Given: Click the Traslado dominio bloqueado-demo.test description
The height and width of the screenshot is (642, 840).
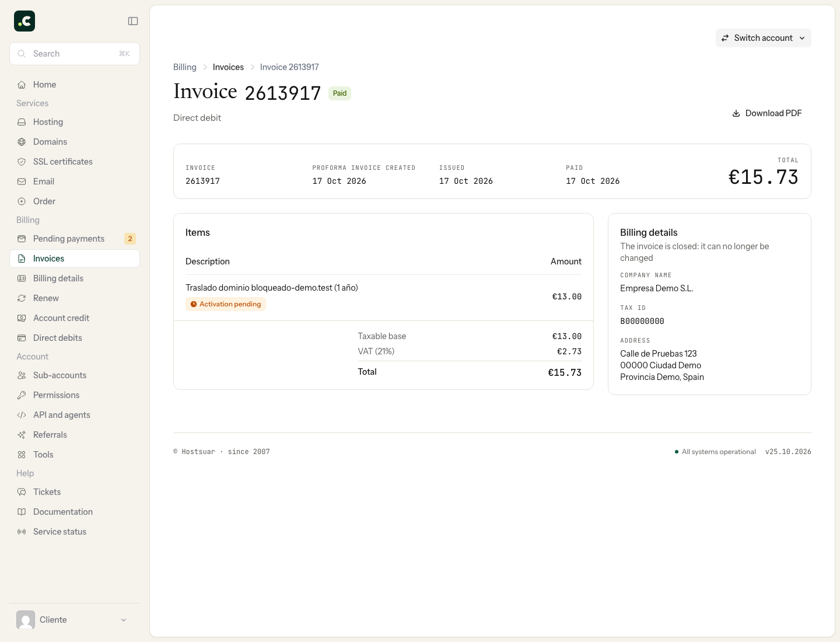Looking at the screenshot, I should point(272,288).
